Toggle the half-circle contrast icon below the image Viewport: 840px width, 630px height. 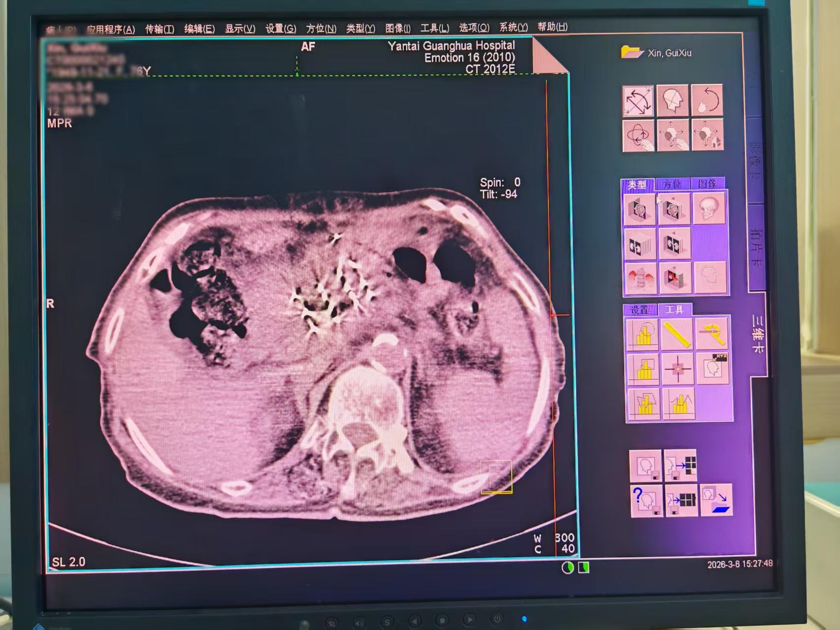tap(567, 568)
